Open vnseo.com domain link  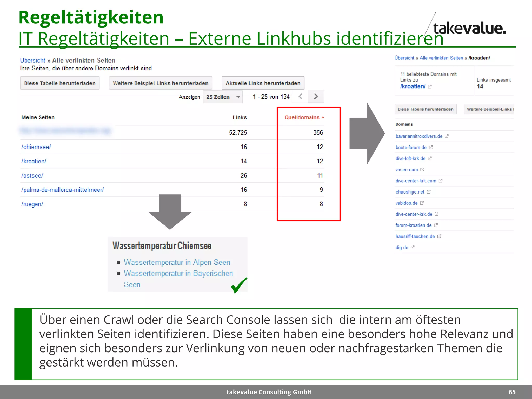tap(407, 170)
